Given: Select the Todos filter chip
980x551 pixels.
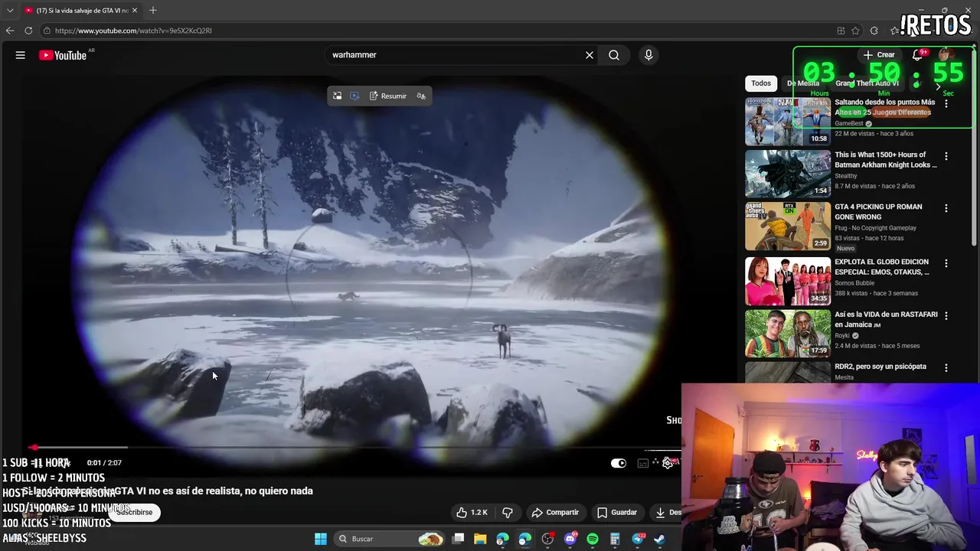Looking at the screenshot, I should coord(761,83).
